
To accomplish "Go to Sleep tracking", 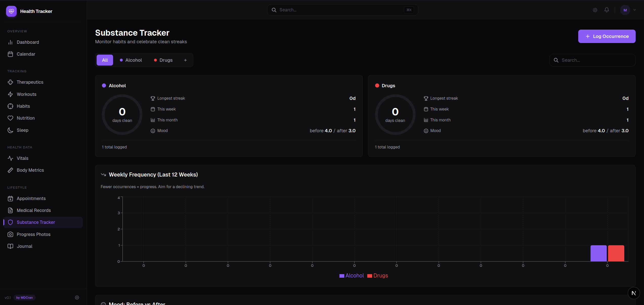I will tap(43, 130).
